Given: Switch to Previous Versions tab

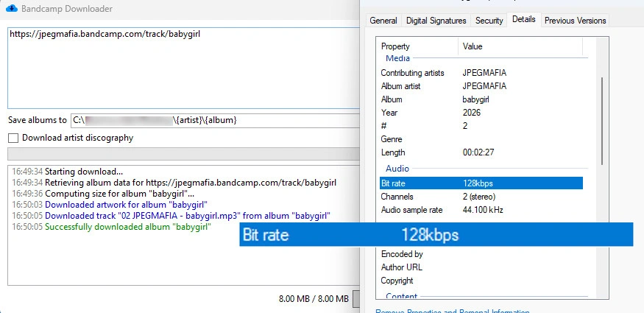Looking at the screenshot, I should [575, 21].
